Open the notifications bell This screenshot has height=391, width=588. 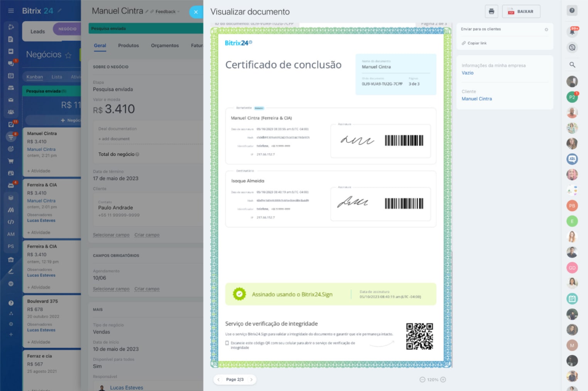(x=572, y=32)
